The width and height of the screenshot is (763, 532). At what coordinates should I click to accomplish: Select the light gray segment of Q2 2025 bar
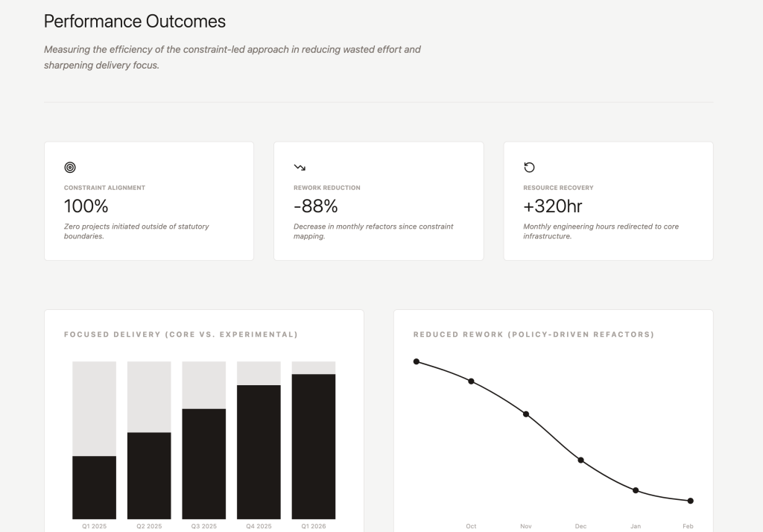[149, 396]
